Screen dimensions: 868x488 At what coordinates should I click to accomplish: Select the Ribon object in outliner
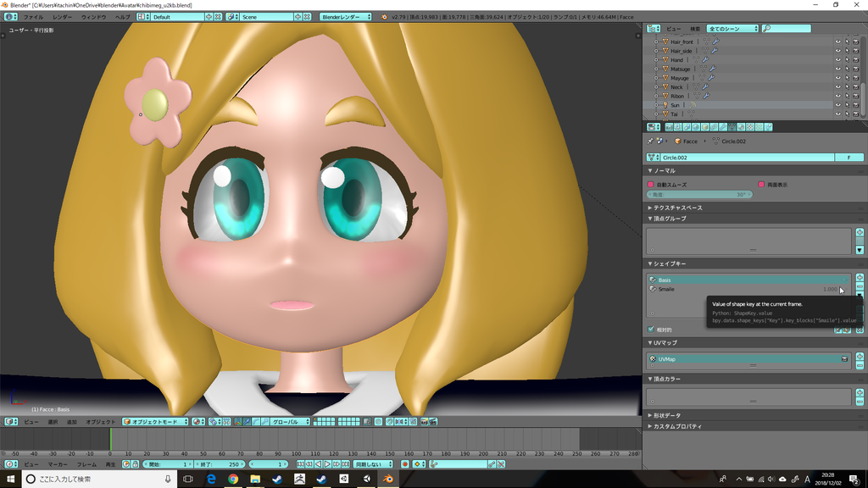(x=677, y=96)
